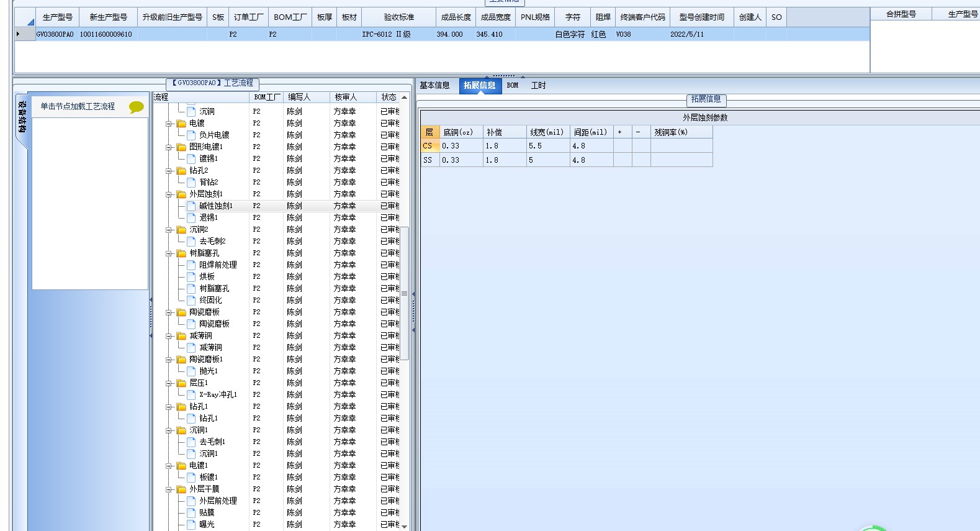Click 线宽 value 5.5 in CS row
Screen dimensions: 980x531
point(548,146)
